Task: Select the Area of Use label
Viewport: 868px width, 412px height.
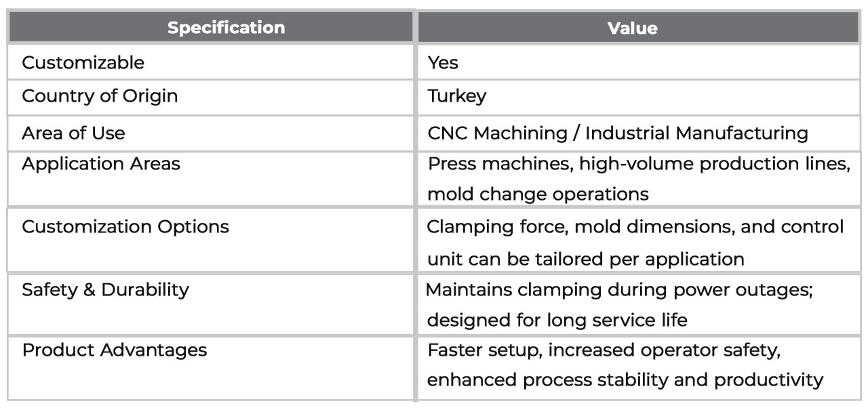Action: (73, 133)
